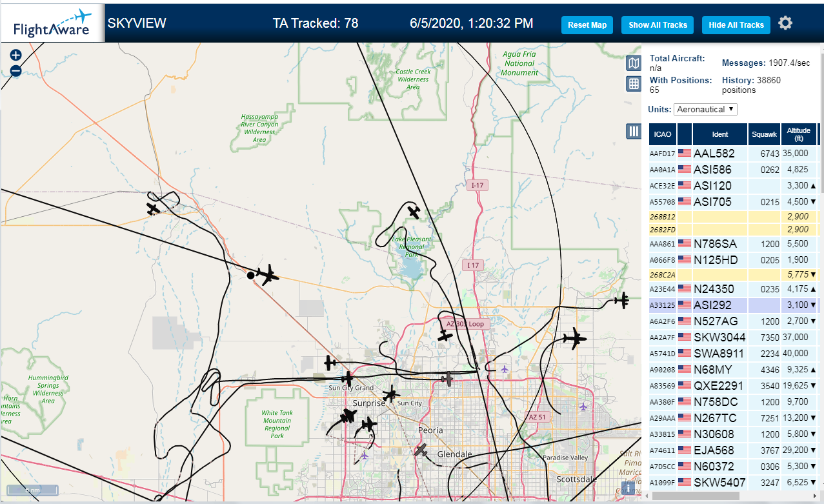824x504 pixels.
Task: Select the large jet east of I-17
Action: [x=574, y=338]
